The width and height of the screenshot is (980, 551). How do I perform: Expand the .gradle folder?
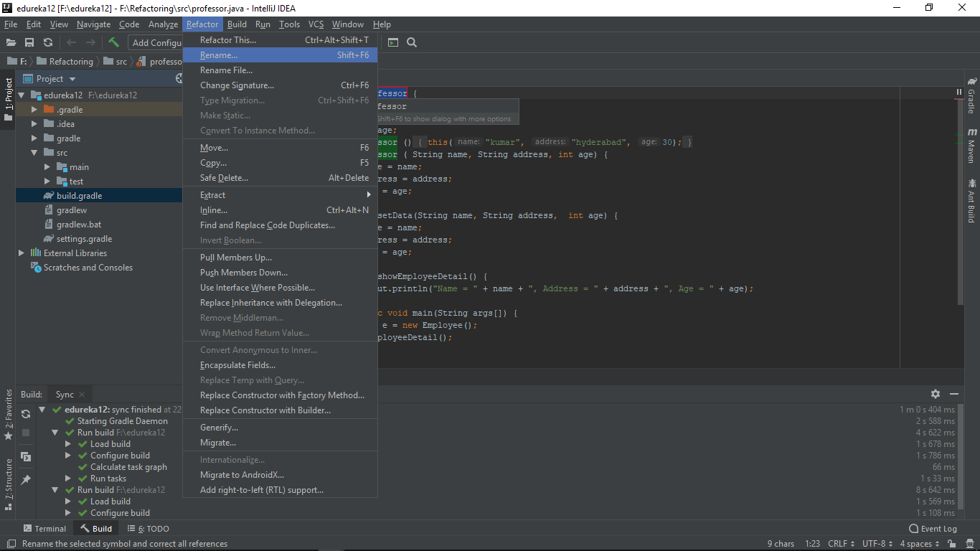(x=34, y=110)
